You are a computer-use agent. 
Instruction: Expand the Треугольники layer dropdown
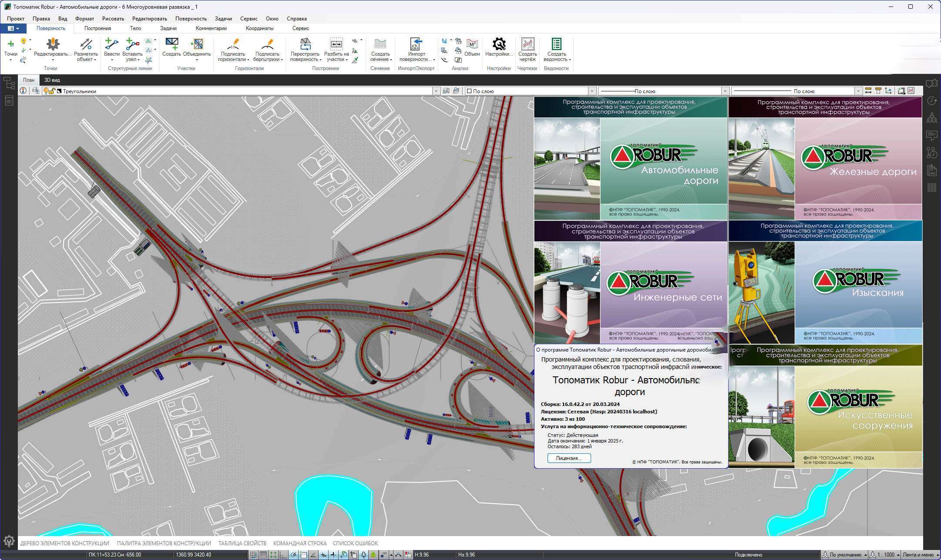click(436, 91)
